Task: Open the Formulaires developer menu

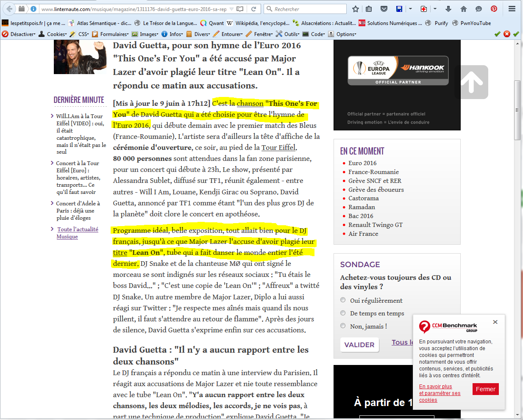Action: click(110, 34)
